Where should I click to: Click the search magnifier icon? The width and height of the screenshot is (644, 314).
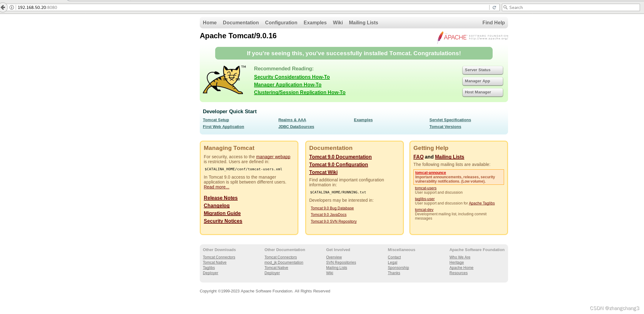tap(505, 7)
